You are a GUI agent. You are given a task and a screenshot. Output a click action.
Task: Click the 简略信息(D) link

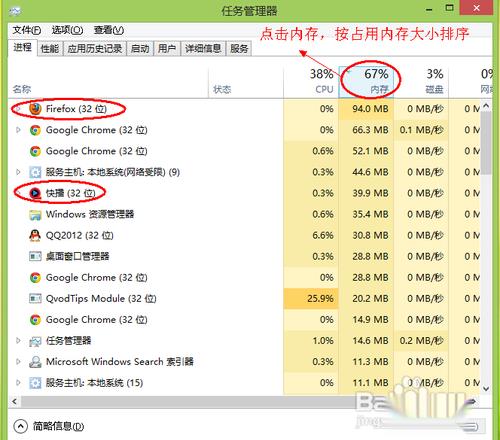pos(58,426)
